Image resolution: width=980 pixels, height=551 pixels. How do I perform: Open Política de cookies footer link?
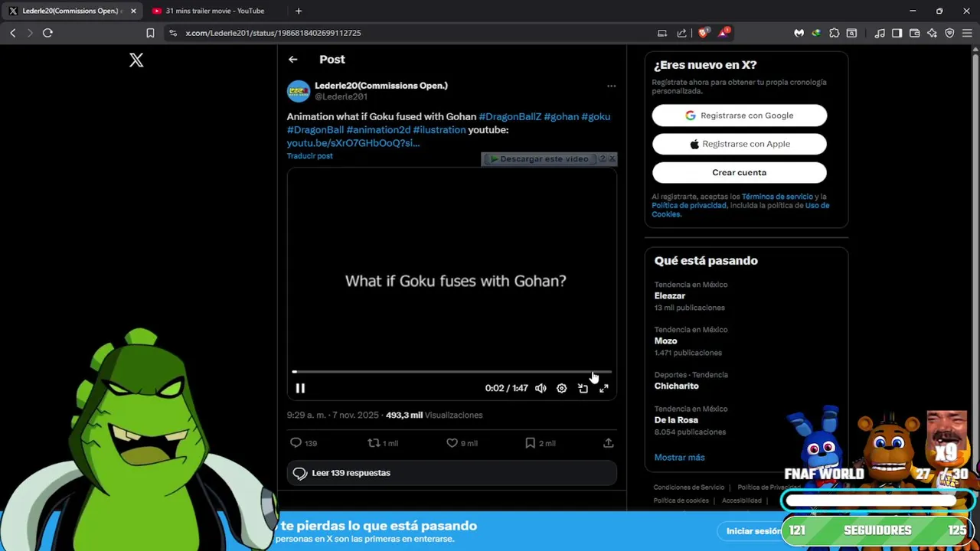tap(681, 500)
